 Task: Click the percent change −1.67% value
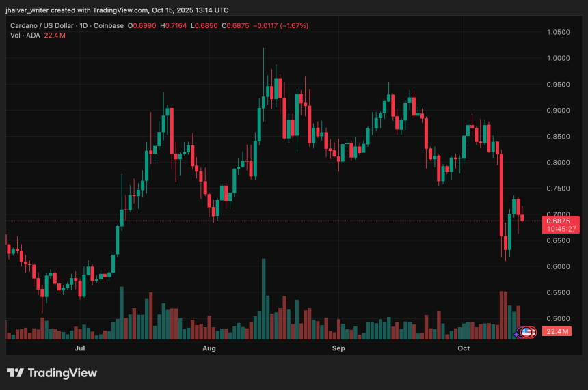tap(294, 25)
